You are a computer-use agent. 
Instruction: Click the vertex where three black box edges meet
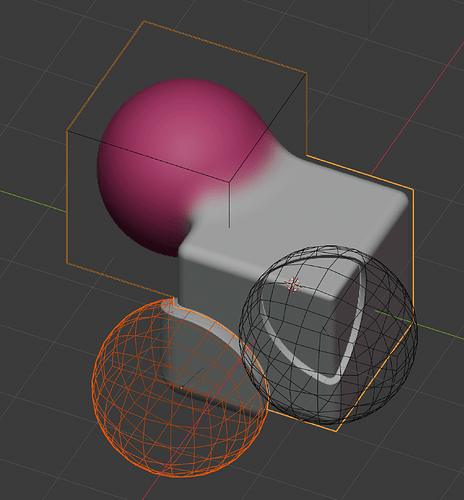pos(229,182)
